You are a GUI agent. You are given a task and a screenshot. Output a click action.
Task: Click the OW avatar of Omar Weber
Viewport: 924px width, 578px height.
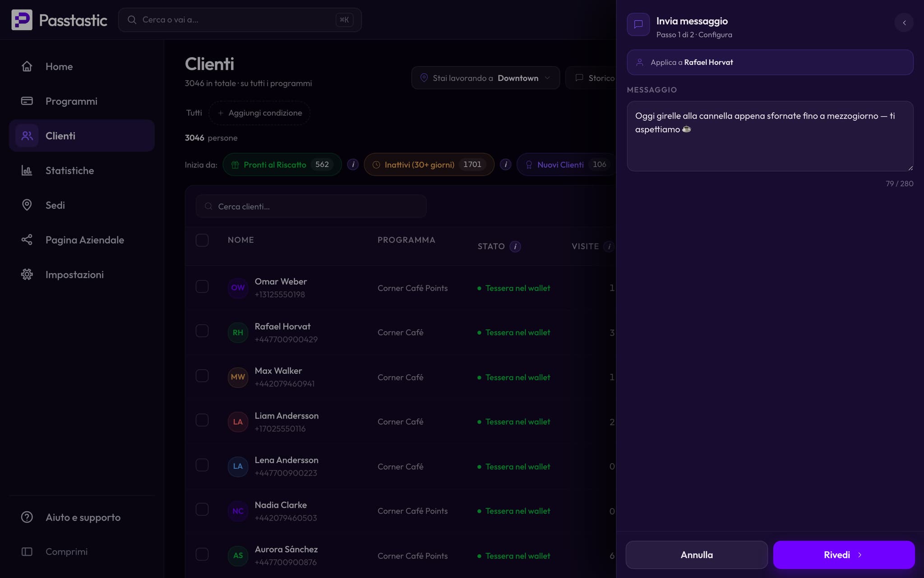coord(238,288)
